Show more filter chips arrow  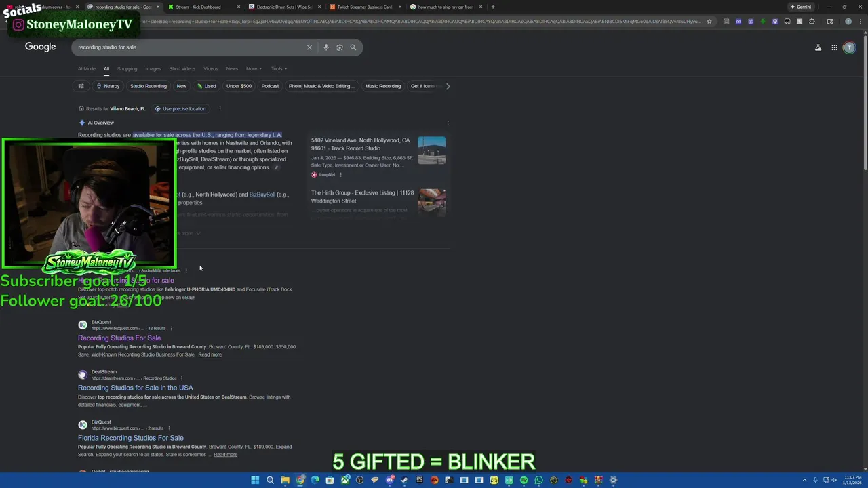[x=448, y=86]
